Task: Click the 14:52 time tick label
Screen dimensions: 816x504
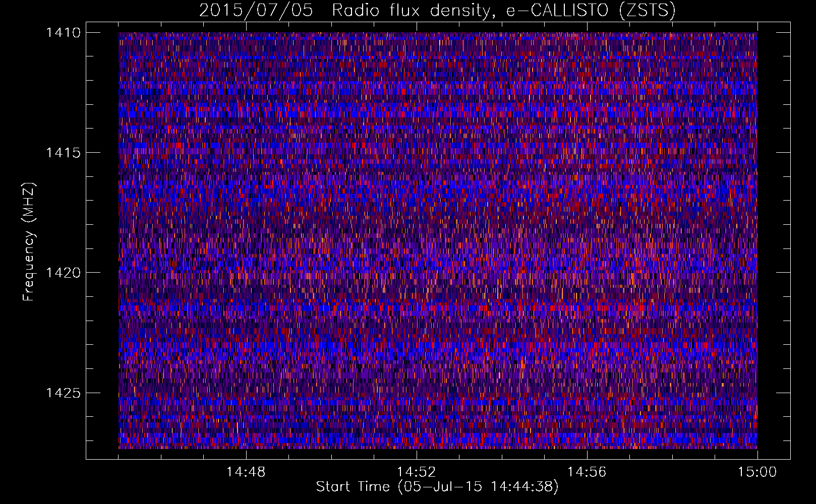Action: coord(417,472)
